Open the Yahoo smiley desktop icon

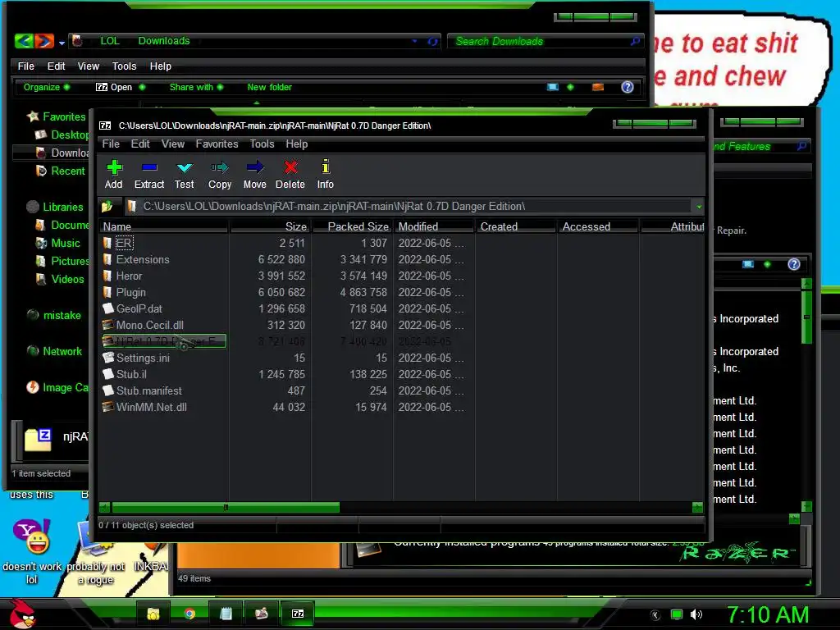coord(32,552)
